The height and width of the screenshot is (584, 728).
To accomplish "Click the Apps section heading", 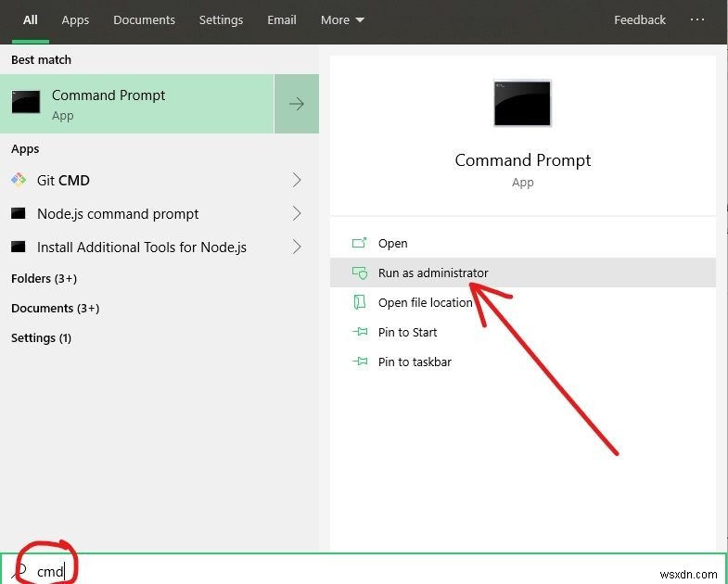I will [x=25, y=149].
